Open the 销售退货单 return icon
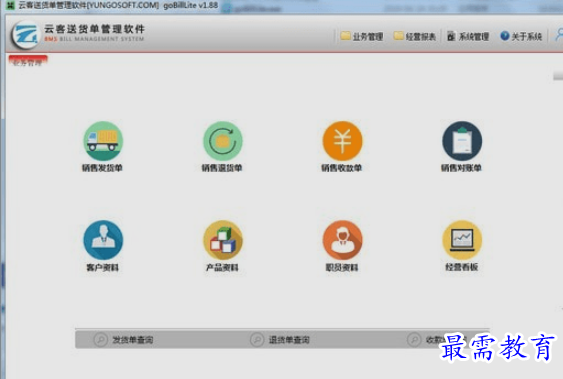 (x=223, y=141)
